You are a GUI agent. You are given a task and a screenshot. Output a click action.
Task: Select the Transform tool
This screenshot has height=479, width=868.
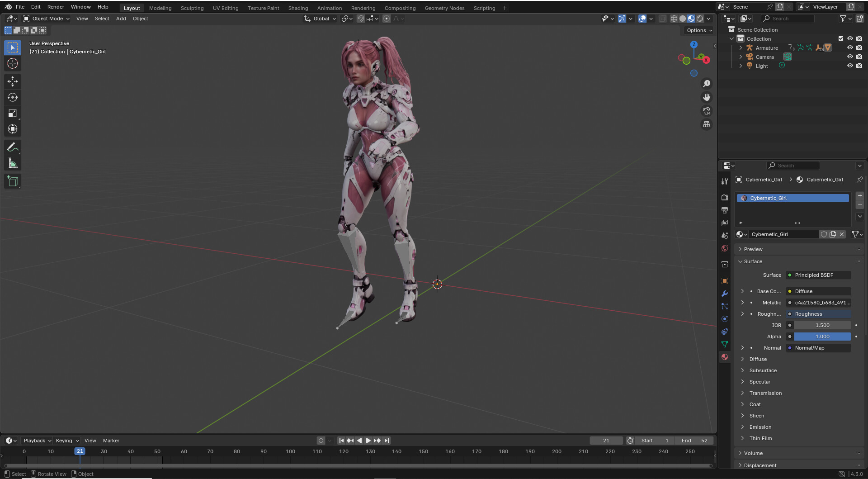[x=13, y=129]
